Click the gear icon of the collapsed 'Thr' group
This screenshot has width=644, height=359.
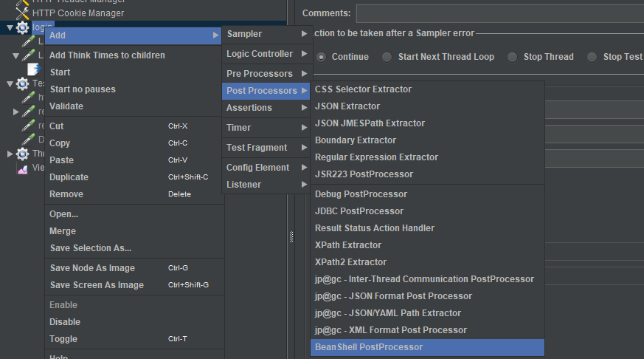(23, 154)
